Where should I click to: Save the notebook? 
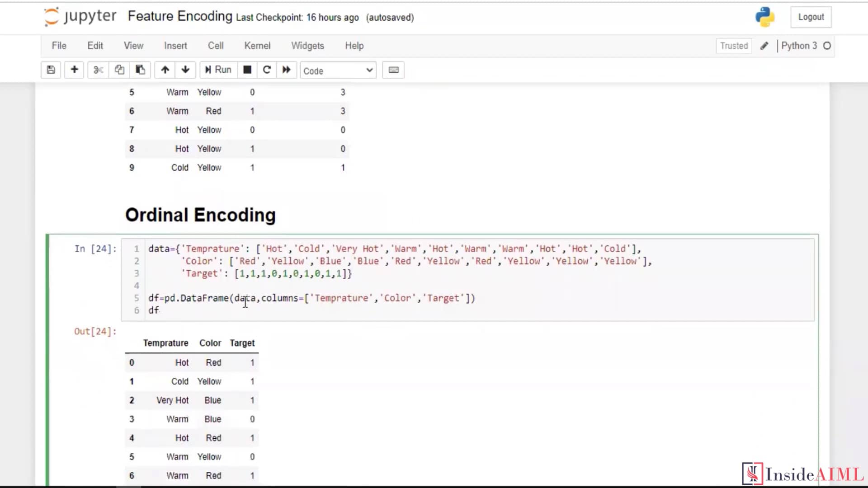coord(51,70)
